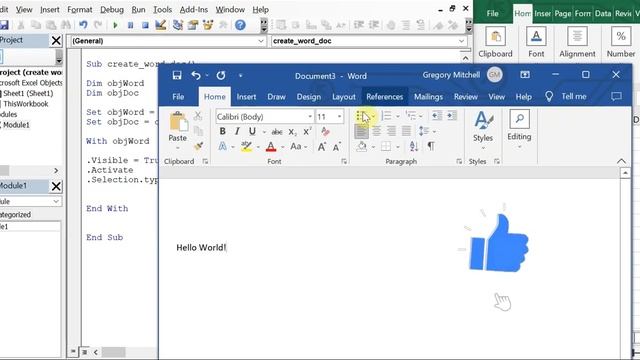
Task: Click the Borders icon in Paragraph group
Action: 386,147
